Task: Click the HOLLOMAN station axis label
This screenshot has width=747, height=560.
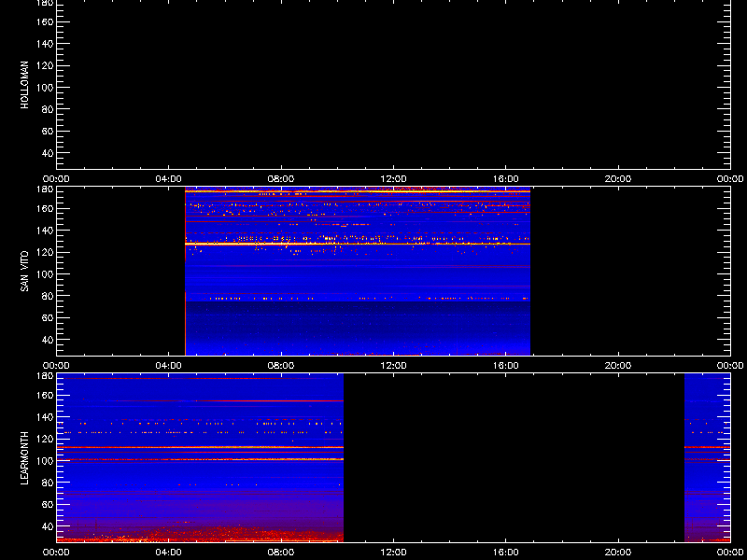Action: pos(25,85)
